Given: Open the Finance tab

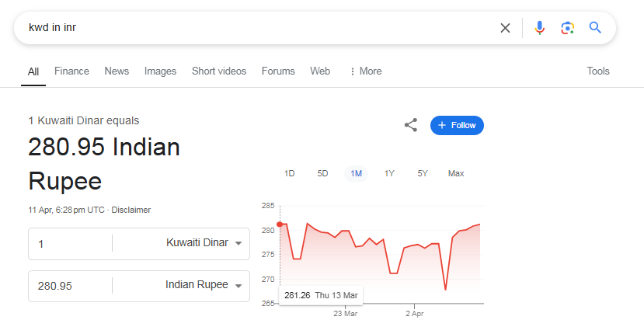Looking at the screenshot, I should coord(71,71).
